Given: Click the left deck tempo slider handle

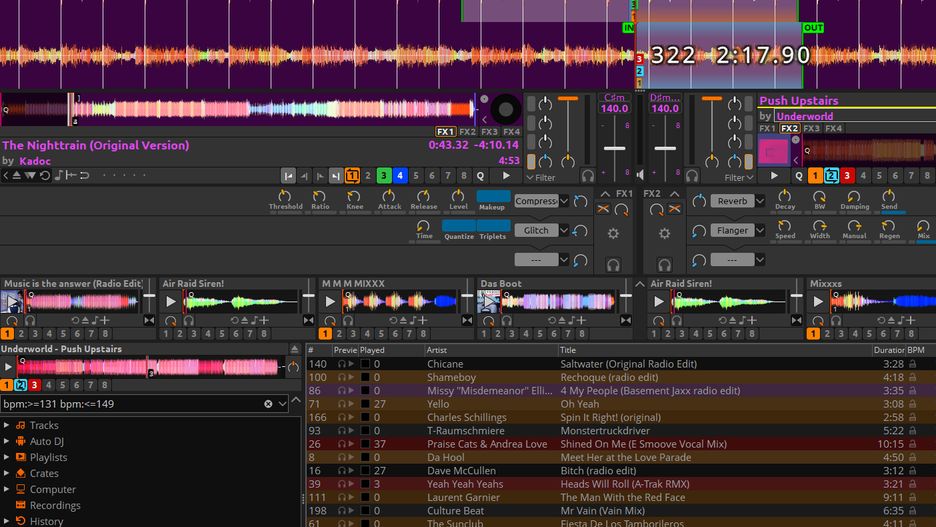Looking at the screenshot, I should [x=614, y=148].
